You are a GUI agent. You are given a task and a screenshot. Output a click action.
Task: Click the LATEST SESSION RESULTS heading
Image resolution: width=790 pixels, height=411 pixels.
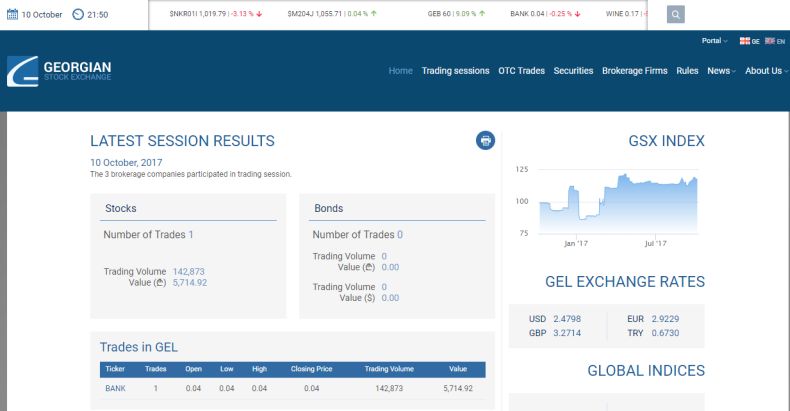[x=182, y=141]
